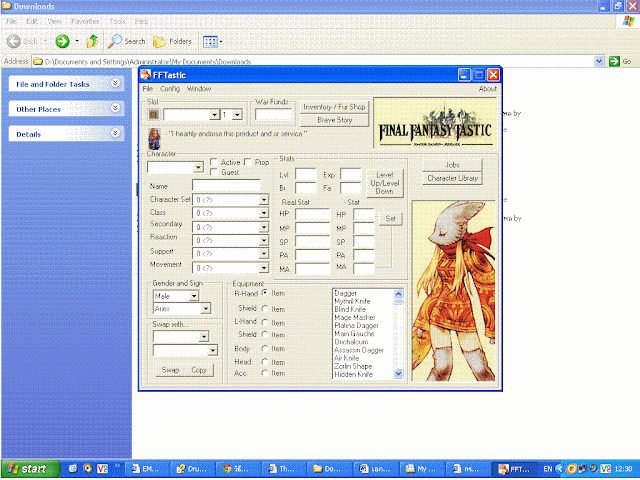Open the Character Set dropdown
This screenshot has width=640, height=480.
[x=264, y=200]
